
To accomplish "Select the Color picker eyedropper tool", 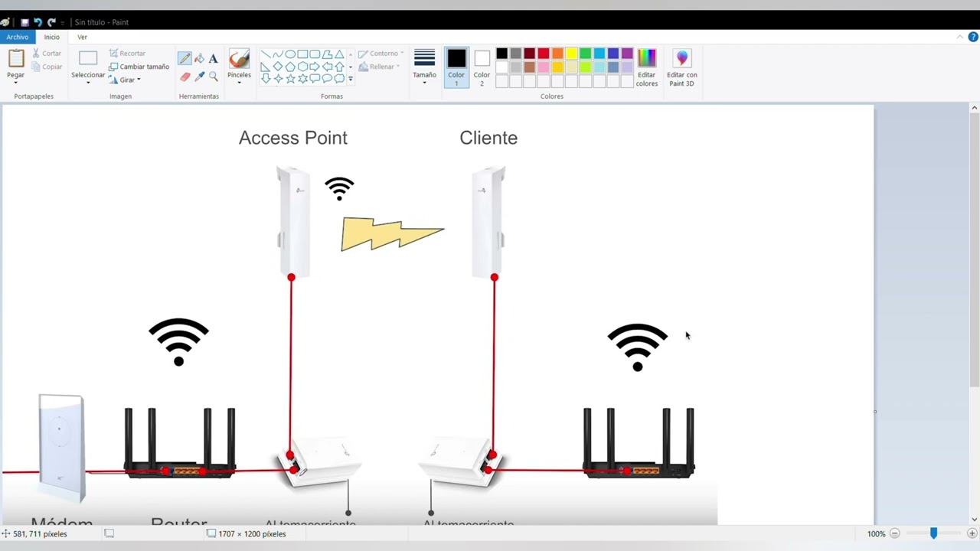I will click(x=199, y=77).
